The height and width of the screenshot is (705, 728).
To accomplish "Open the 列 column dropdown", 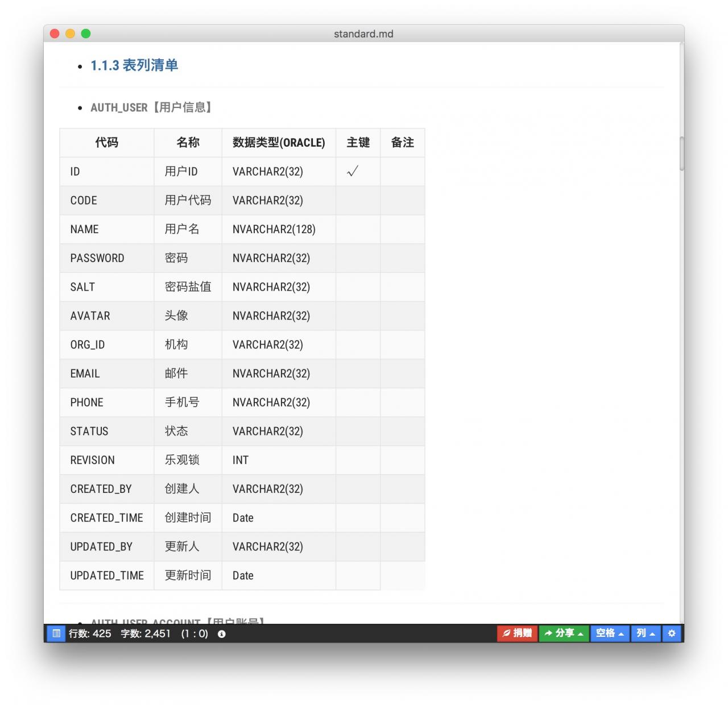I will (646, 633).
